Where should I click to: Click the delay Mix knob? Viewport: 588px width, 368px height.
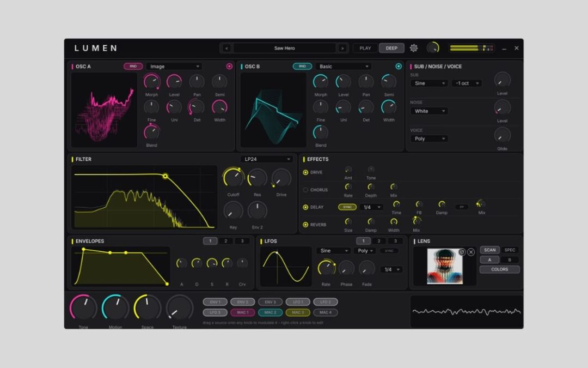[x=481, y=204]
